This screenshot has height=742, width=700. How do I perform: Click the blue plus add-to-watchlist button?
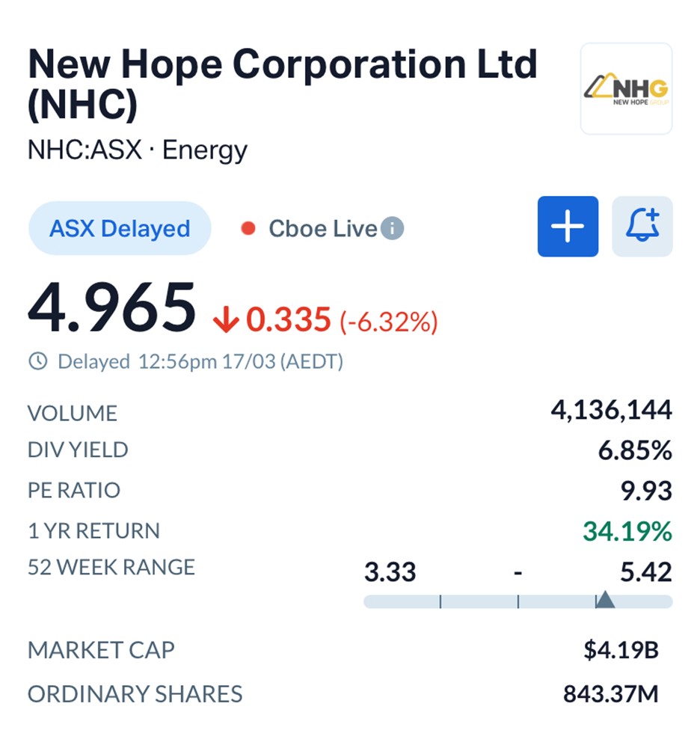568,227
